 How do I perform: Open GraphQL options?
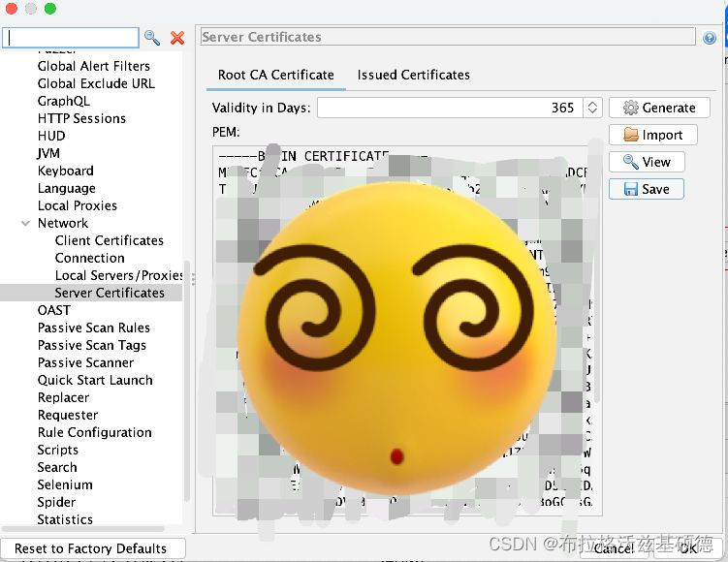(x=64, y=101)
